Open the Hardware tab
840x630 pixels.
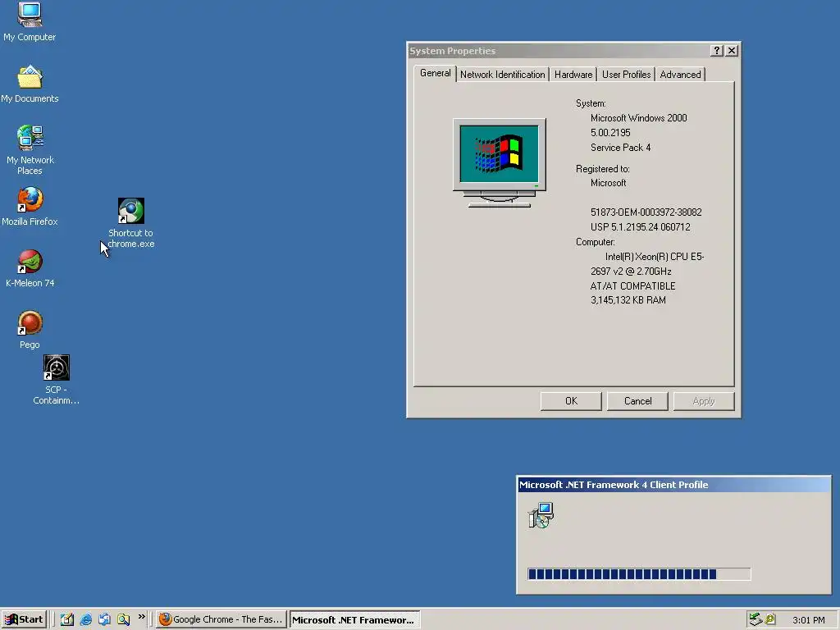(573, 75)
